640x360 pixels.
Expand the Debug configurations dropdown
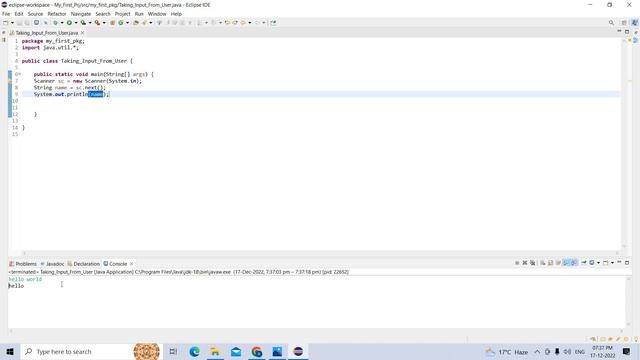point(62,23)
